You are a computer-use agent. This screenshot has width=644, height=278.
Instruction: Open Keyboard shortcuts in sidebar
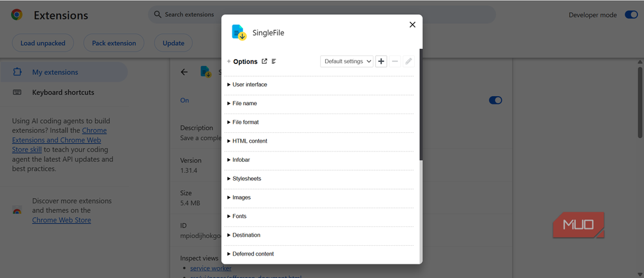64,92
